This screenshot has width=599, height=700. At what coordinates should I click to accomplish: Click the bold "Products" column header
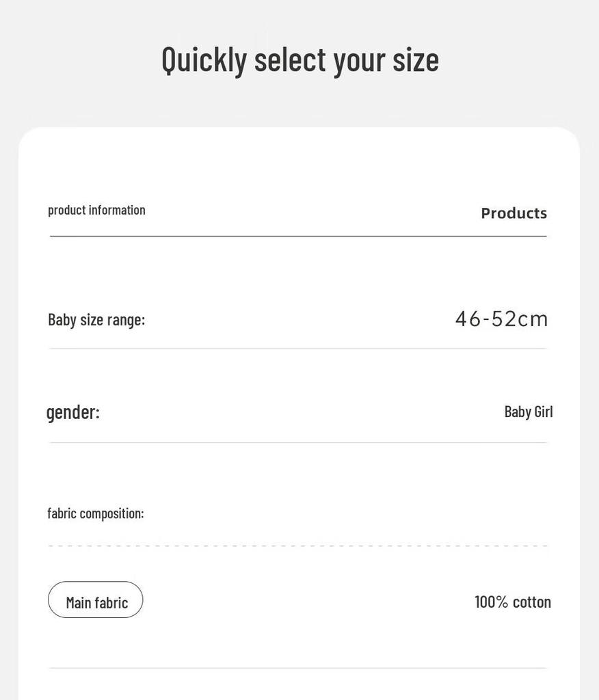(514, 213)
